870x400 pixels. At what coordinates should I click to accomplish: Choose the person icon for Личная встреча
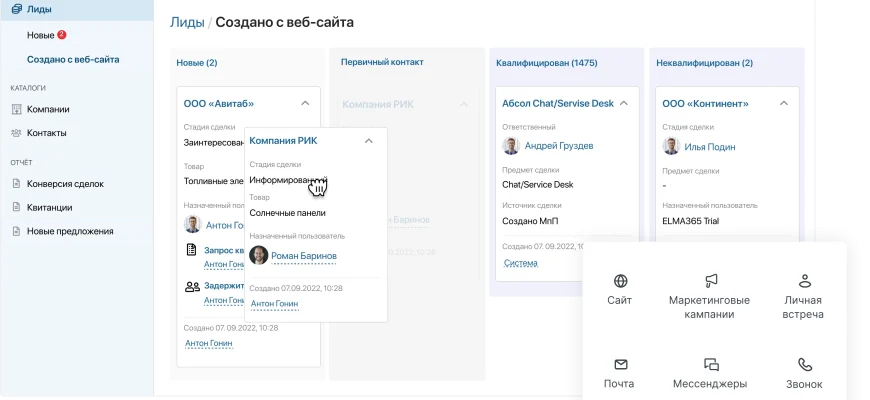coord(804,281)
